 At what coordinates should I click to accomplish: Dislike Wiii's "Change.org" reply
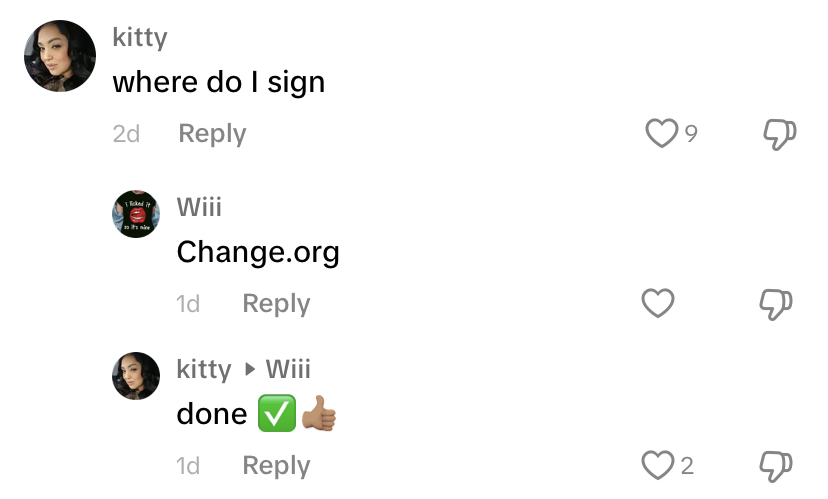coord(777,304)
